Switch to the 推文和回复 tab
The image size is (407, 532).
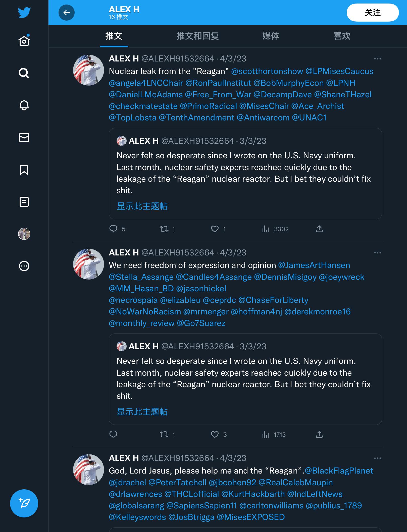[197, 36]
